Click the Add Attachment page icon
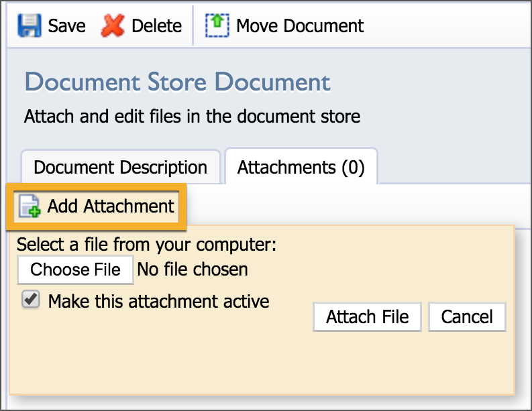Screen dimensions: 532x411 tap(30, 206)
